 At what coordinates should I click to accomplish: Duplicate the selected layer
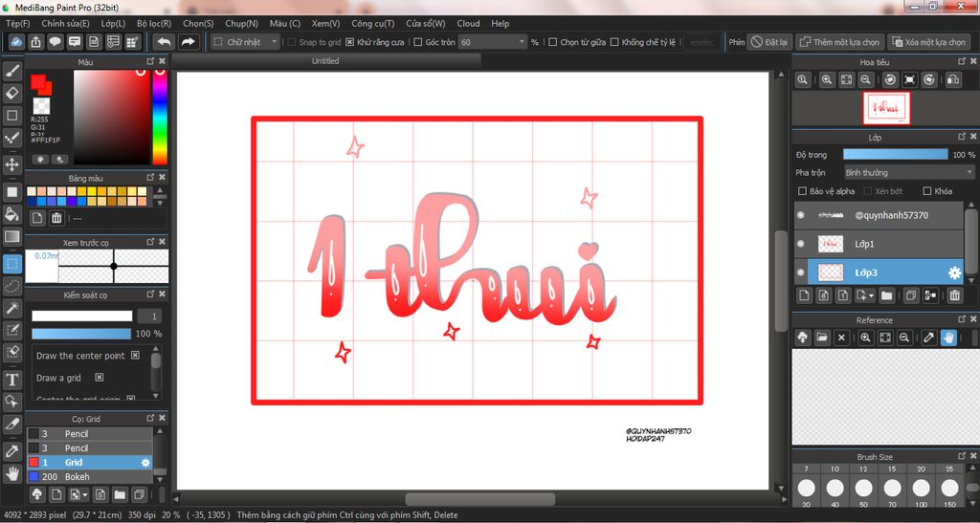tap(911, 295)
